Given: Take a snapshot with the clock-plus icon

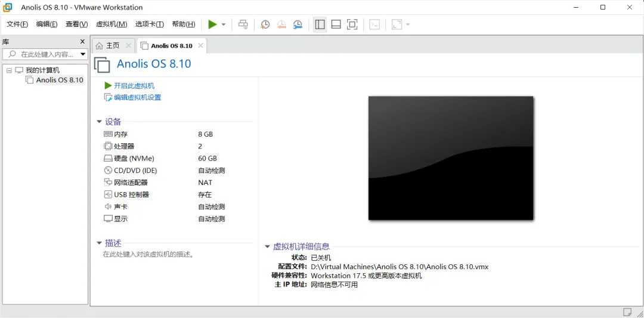Looking at the screenshot, I should 265,24.
